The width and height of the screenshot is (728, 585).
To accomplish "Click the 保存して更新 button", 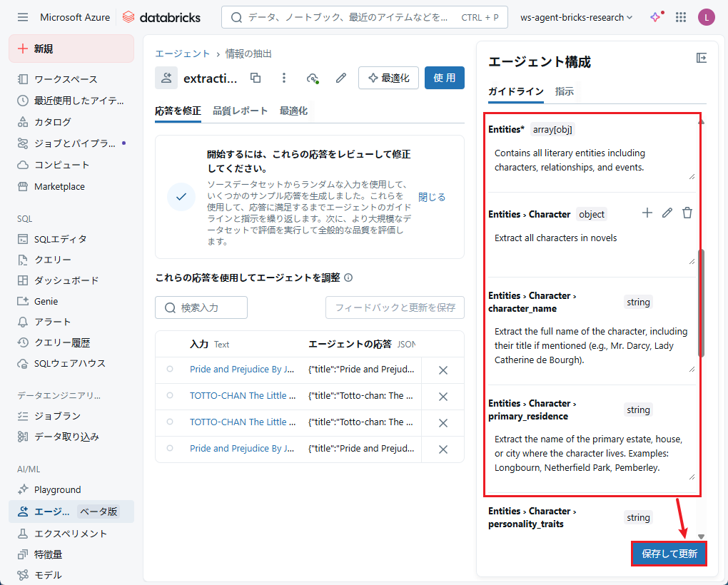I will click(x=669, y=554).
